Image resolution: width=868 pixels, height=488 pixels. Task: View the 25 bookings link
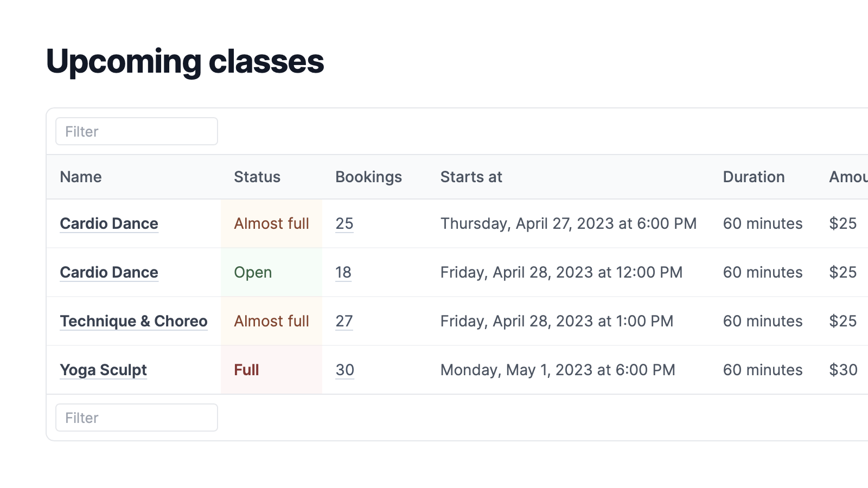pos(344,223)
